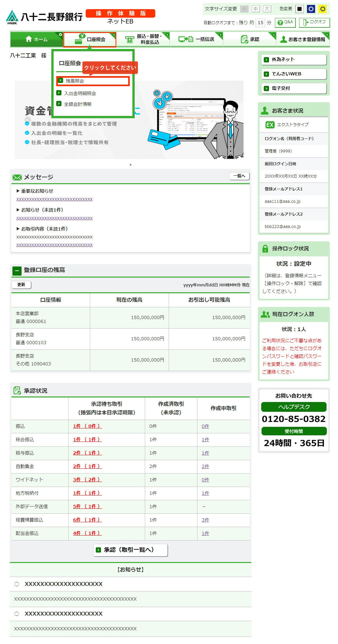Viewport: 338px width, 644px height.
Task: Open the 外為ネット link button
Action: (294, 60)
